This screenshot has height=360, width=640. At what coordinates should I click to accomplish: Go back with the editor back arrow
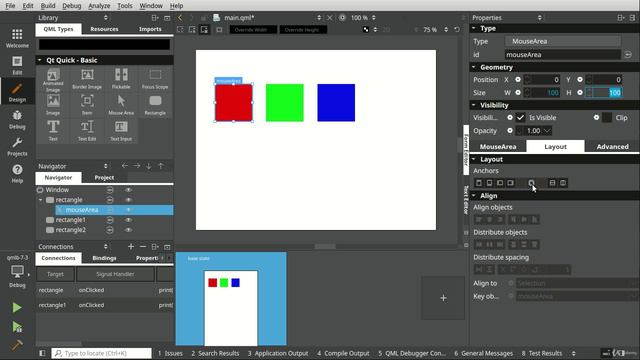click(180, 18)
